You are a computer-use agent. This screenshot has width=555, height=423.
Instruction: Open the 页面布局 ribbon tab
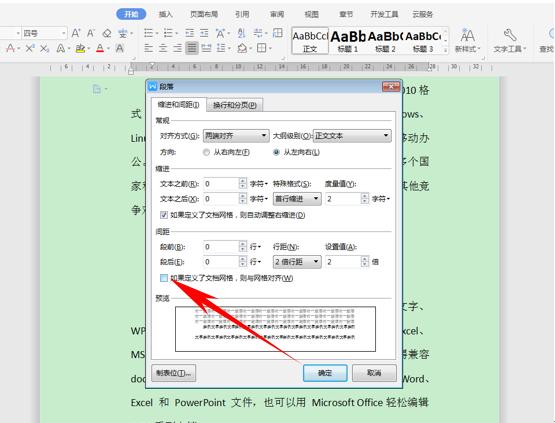(x=204, y=14)
